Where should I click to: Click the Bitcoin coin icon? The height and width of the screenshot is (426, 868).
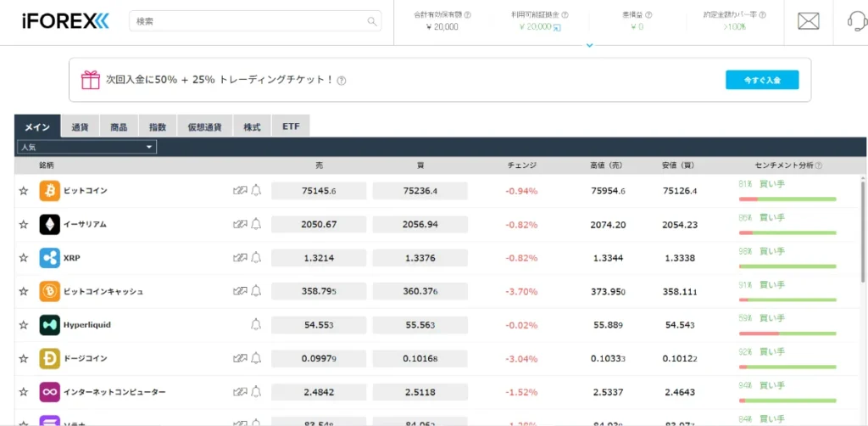tap(50, 191)
